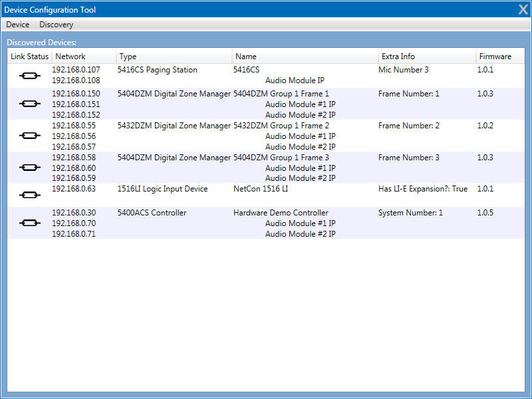Image resolution: width=532 pixels, height=399 pixels.
Task: Open the Device menu
Action: coord(18,25)
